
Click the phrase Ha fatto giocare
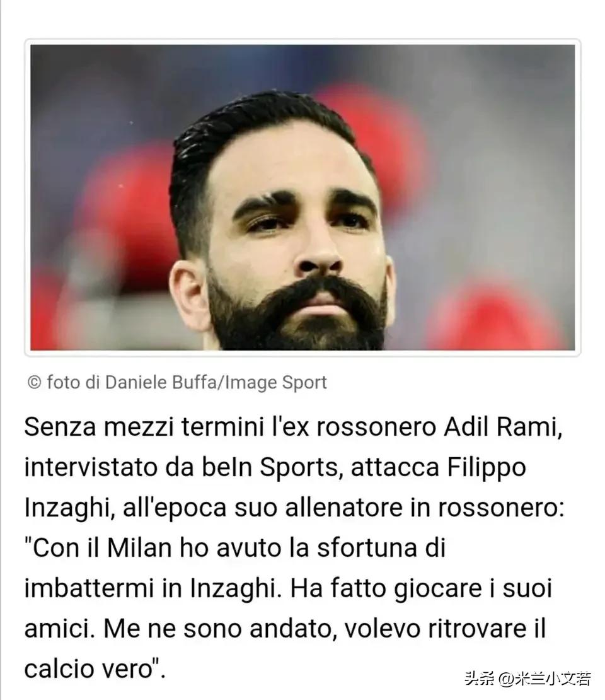(x=386, y=589)
